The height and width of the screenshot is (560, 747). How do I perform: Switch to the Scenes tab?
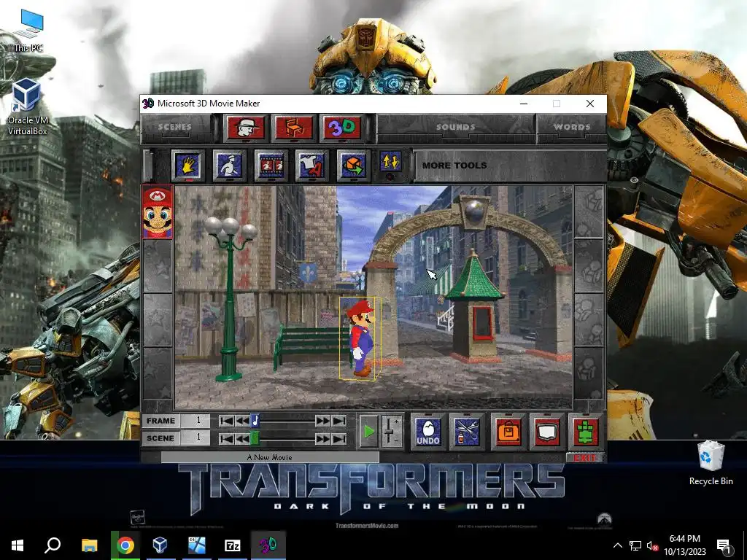[x=175, y=127]
